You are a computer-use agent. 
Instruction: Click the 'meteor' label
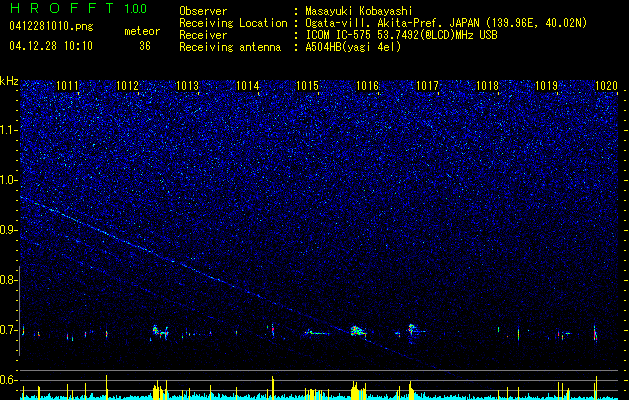(x=142, y=31)
